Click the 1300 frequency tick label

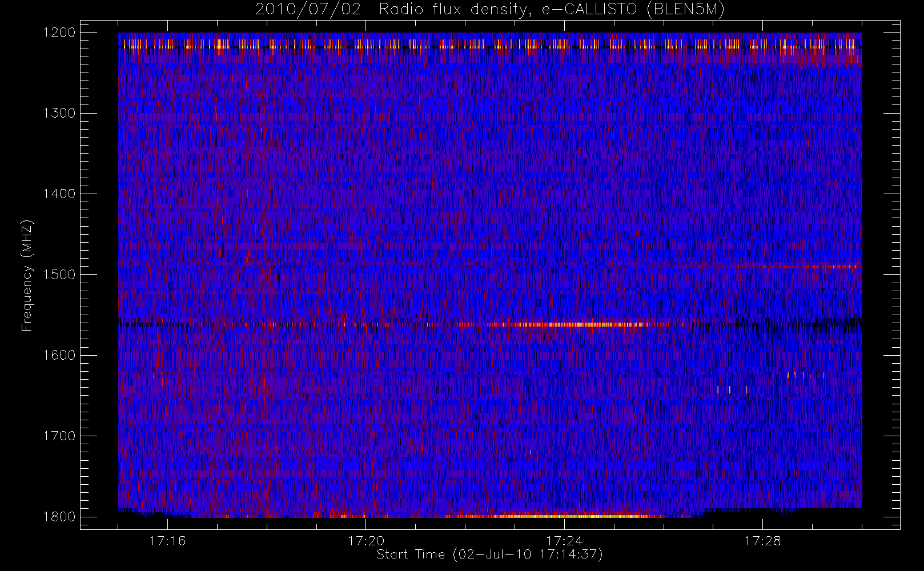click(x=59, y=113)
